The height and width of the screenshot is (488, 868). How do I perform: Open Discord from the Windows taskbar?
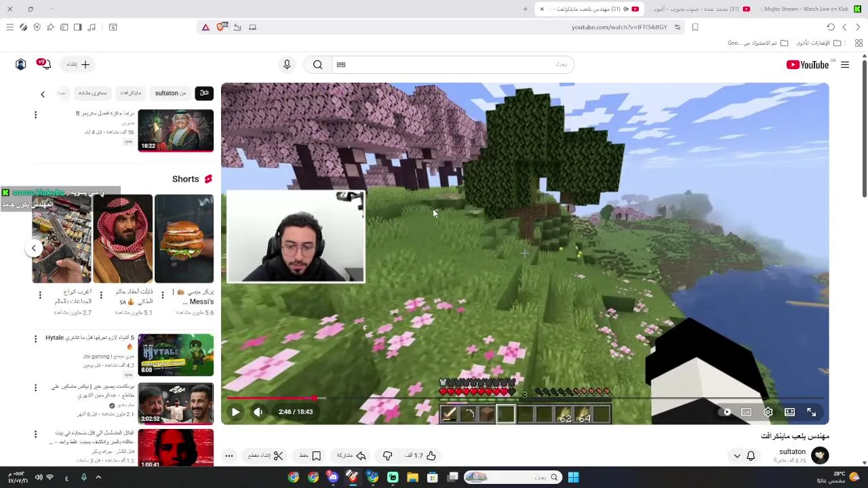click(x=333, y=477)
